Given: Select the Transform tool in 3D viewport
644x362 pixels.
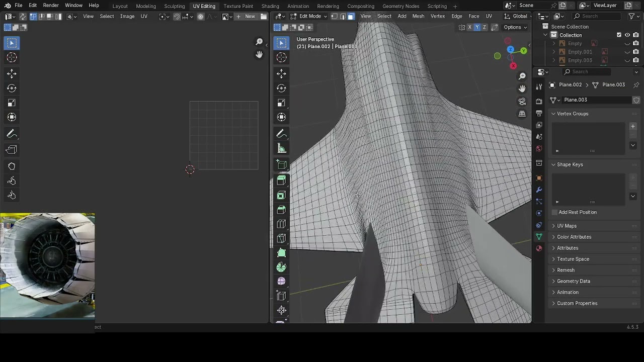Looking at the screenshot, I should coord(281,117).
